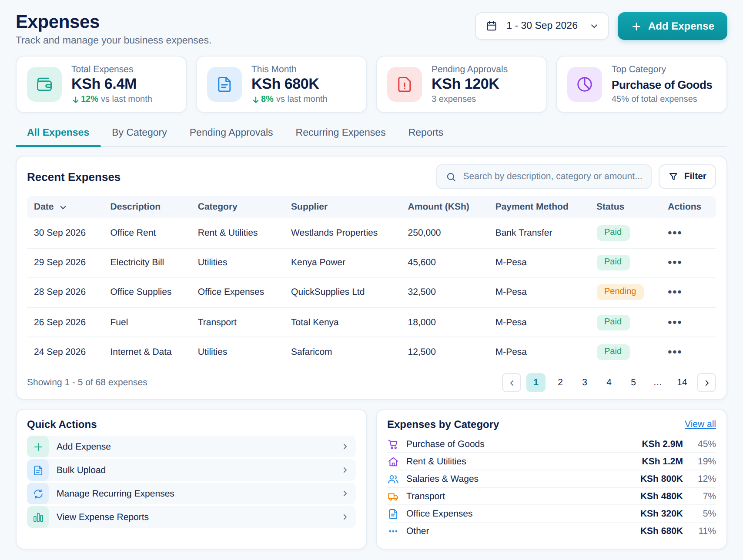Open actions menu for Internet & Data row
The width and height of the screenshot is (743, 560).
(x=675, y=352)
